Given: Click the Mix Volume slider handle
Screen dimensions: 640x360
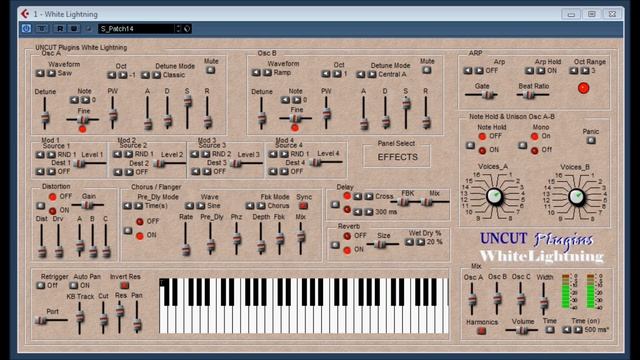Looking at the screenshot, I should click(x=522, y=330).
